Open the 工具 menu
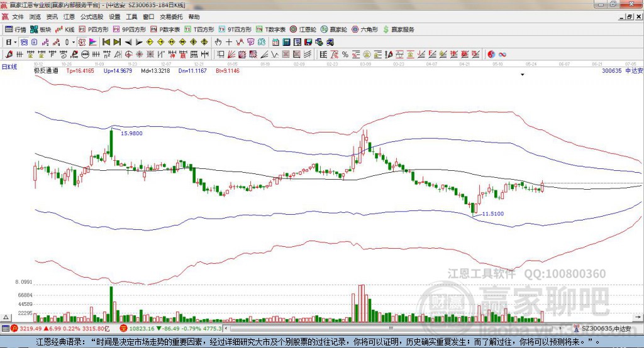The height and width of the screenshot is (348, 644). (x=131, y=17)
